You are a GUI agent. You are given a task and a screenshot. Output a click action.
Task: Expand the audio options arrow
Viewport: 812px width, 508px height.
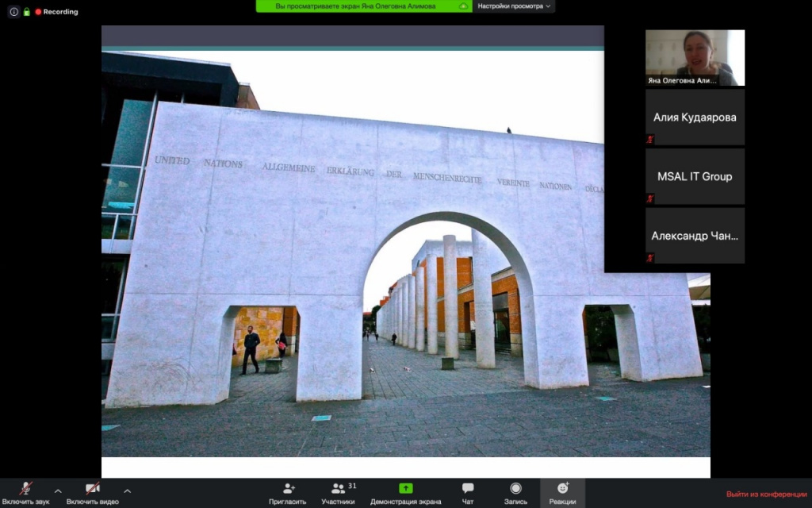[x=58, y=491]
